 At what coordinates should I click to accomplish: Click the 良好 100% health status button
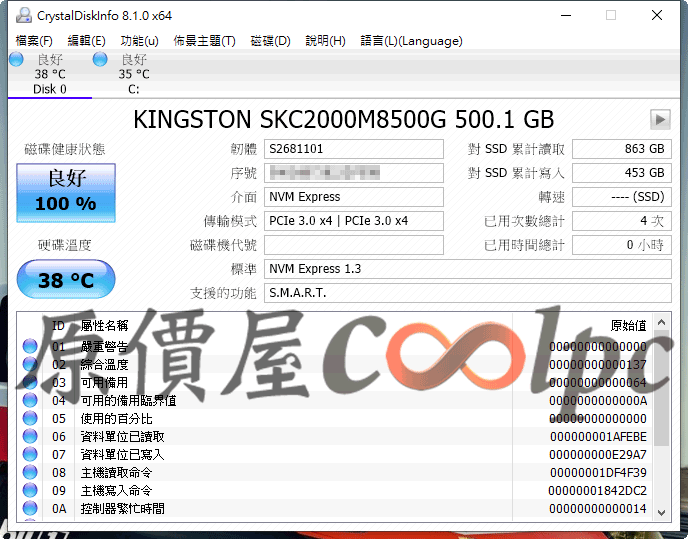pos(66,193)
